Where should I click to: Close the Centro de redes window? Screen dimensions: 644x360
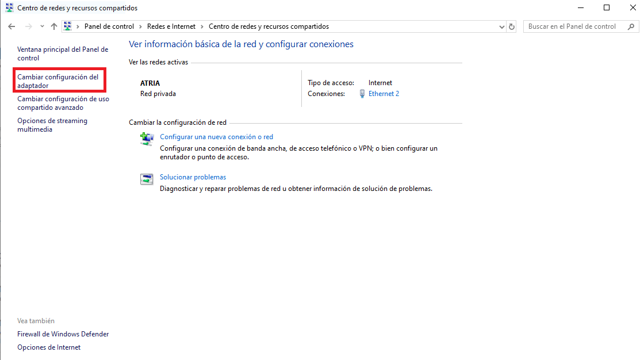point(633,8)
